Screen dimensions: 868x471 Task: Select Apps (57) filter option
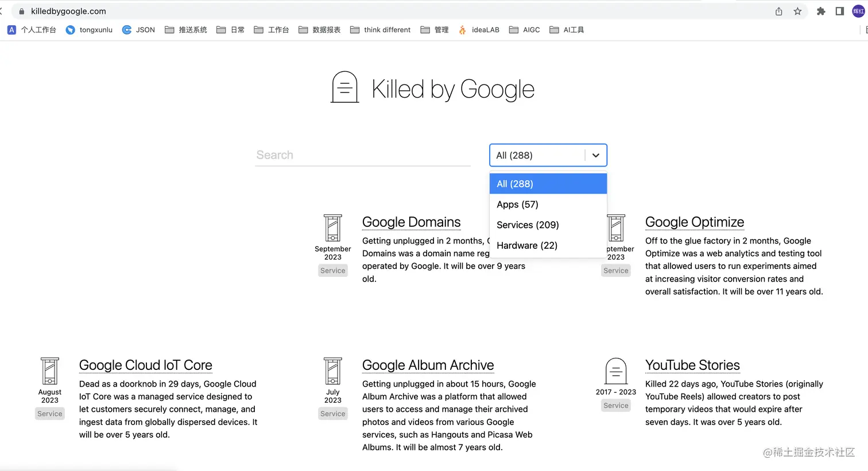tap(548, 204)
